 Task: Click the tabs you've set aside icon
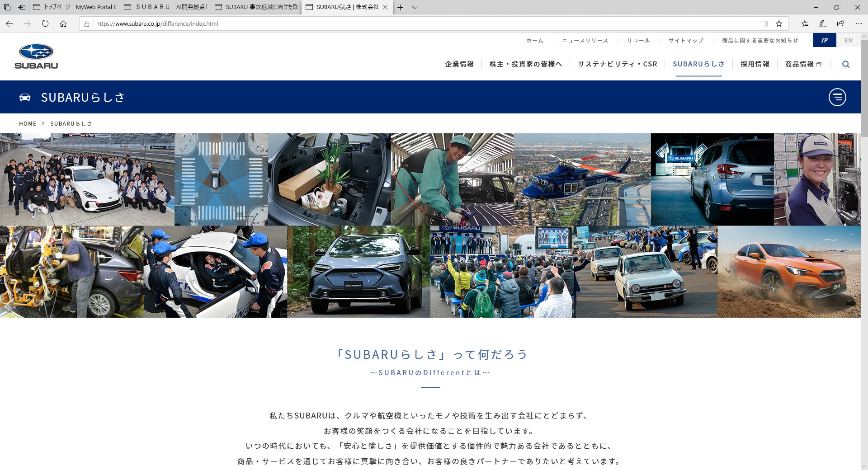pos(7,7)
